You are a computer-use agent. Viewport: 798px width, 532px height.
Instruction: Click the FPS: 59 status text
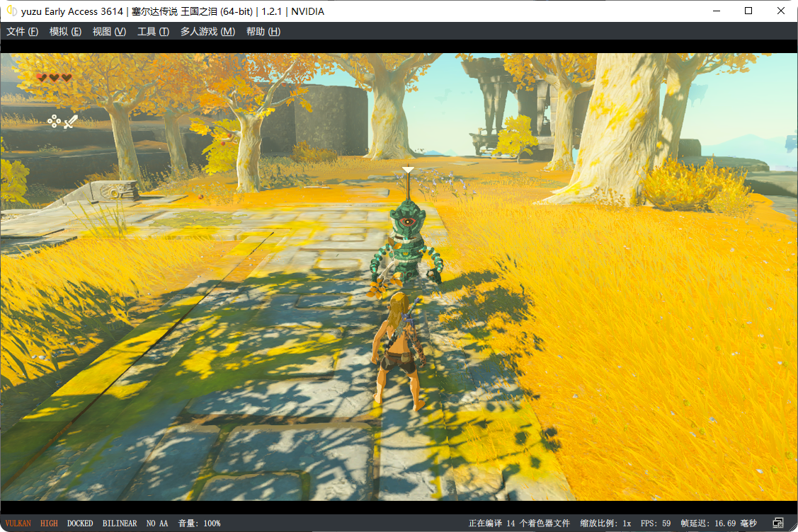656,524
